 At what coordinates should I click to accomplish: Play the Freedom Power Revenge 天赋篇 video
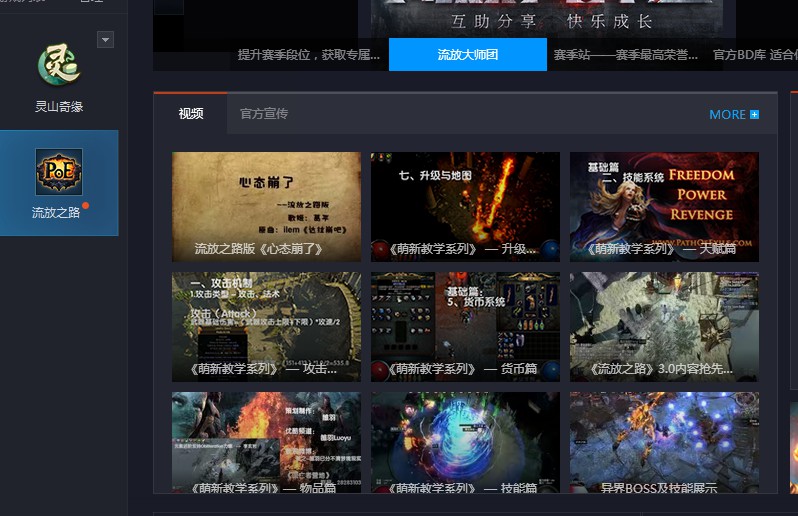pyautogui.click(x=664, y=207)
